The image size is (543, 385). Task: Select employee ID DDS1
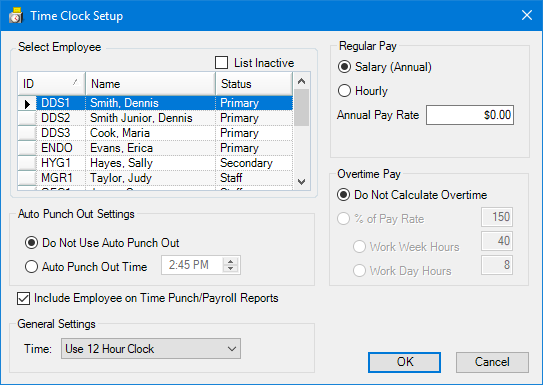tap(55, 103)
